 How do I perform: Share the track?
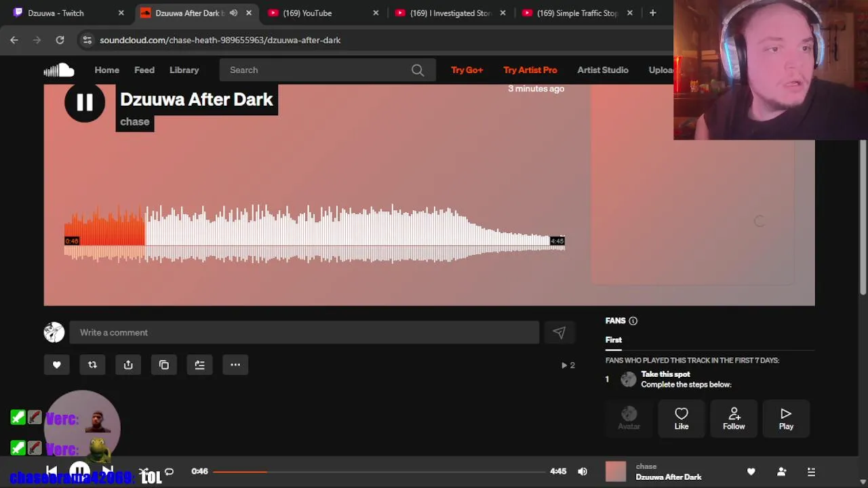(128, 365)
